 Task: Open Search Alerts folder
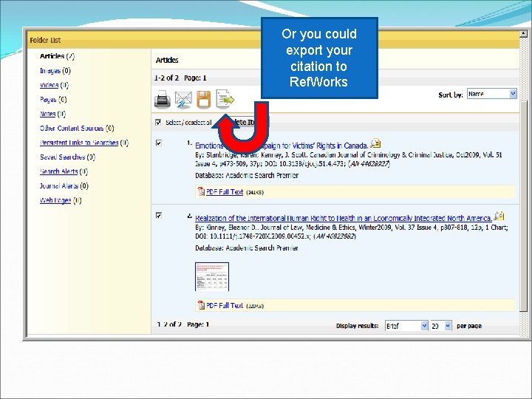pyautogui.click(x=64, y=171)
